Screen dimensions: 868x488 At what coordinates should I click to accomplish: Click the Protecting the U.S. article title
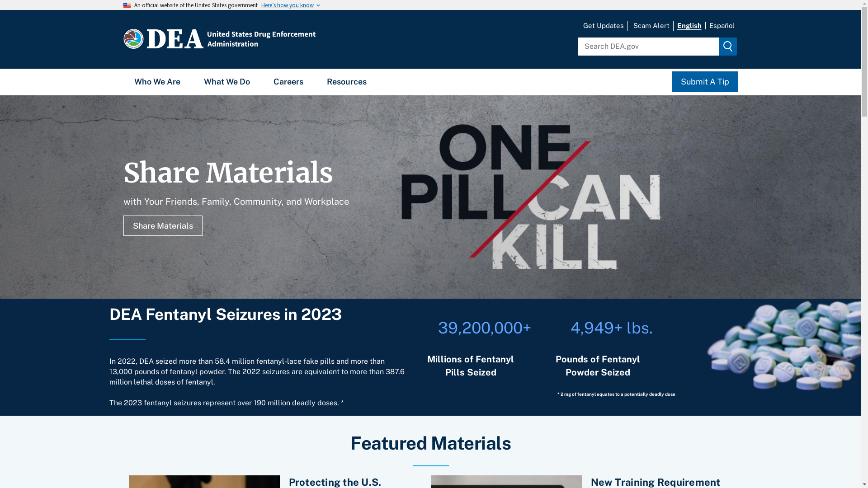[x=335, y=482]
